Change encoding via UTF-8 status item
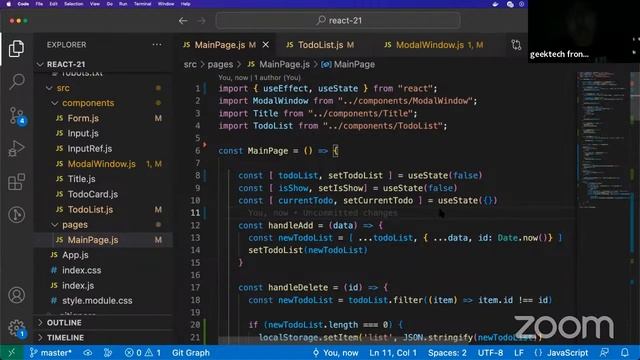 point(490,353)
